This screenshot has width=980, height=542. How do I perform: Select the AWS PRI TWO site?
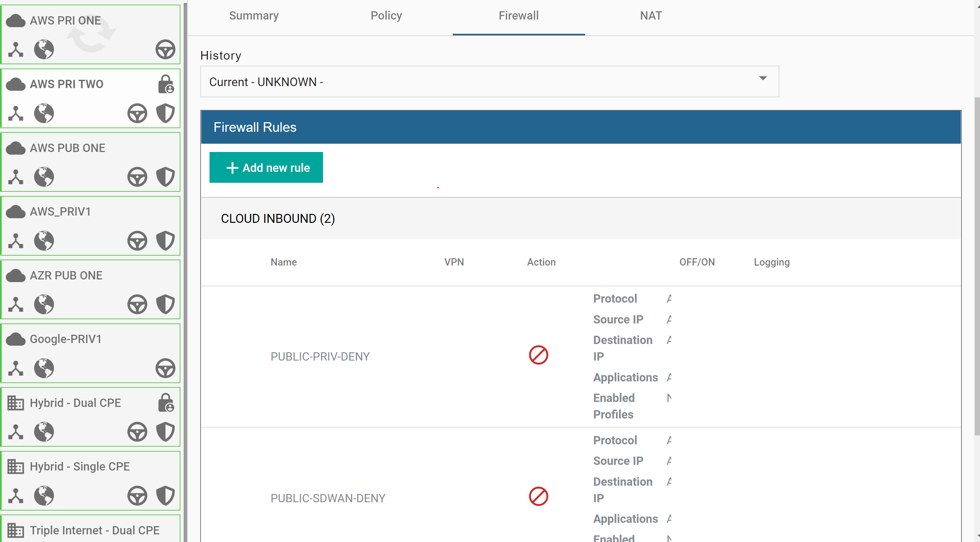(91, 98)
